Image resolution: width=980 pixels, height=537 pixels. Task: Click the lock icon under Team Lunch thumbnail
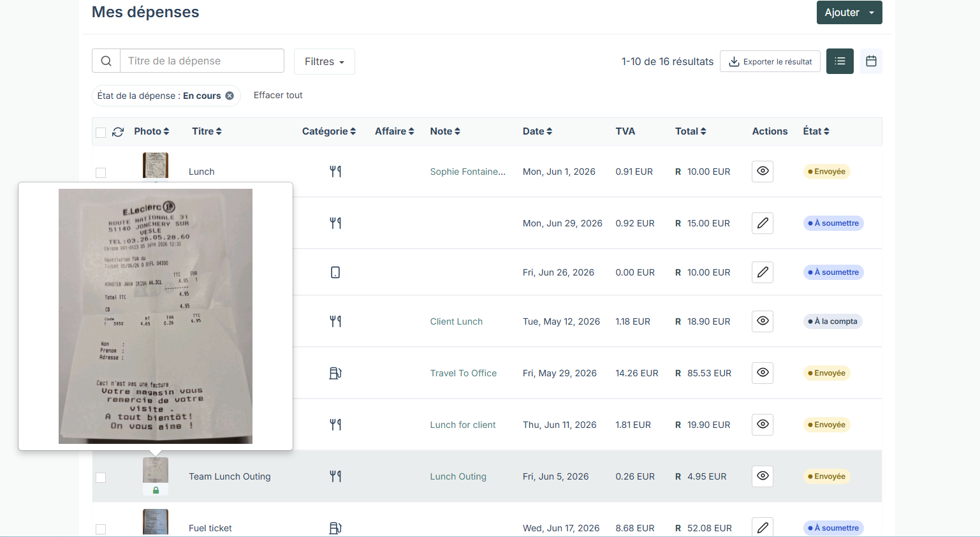156,490
